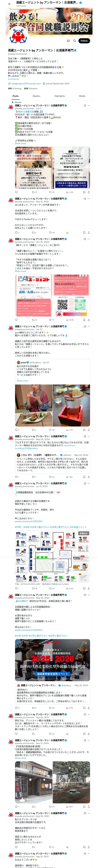Switch to the Replies tab

36,96
